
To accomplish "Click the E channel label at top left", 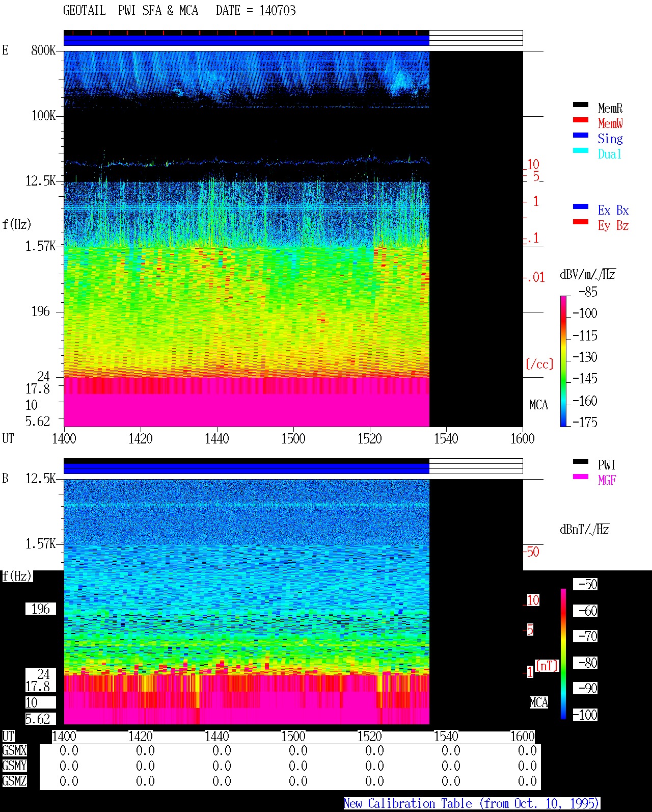I will click(5, 50).
